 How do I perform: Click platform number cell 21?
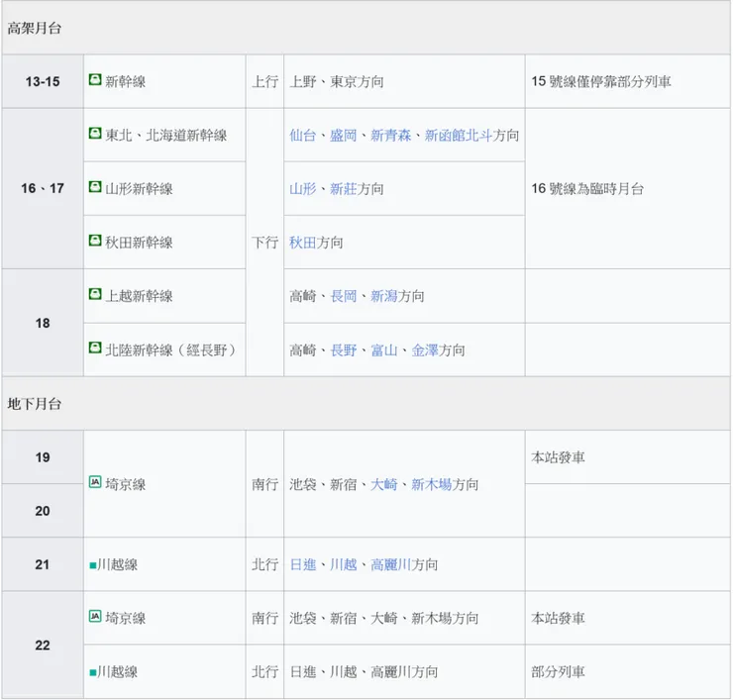click(x=43, y=564)
